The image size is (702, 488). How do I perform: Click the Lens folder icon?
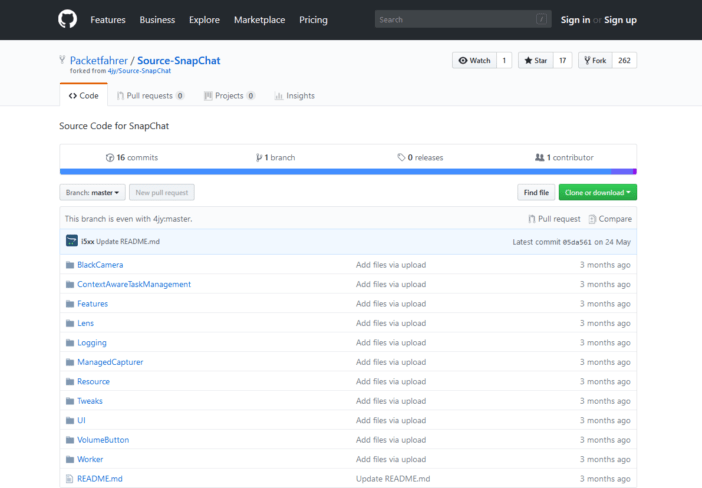coord(70,323)
